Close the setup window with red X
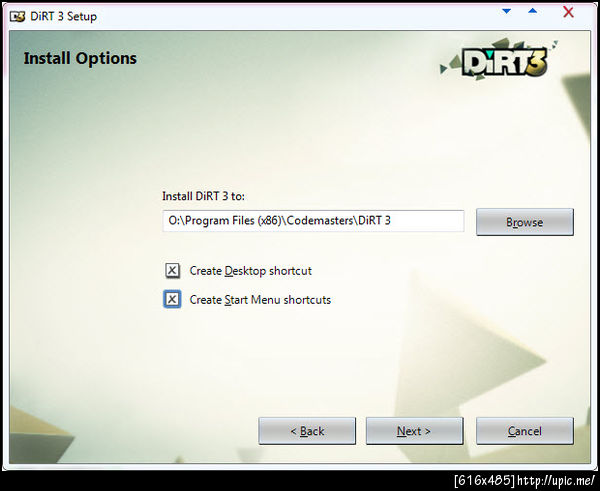The width and height of the screenshot is (600, 491). tap(568, 12)
